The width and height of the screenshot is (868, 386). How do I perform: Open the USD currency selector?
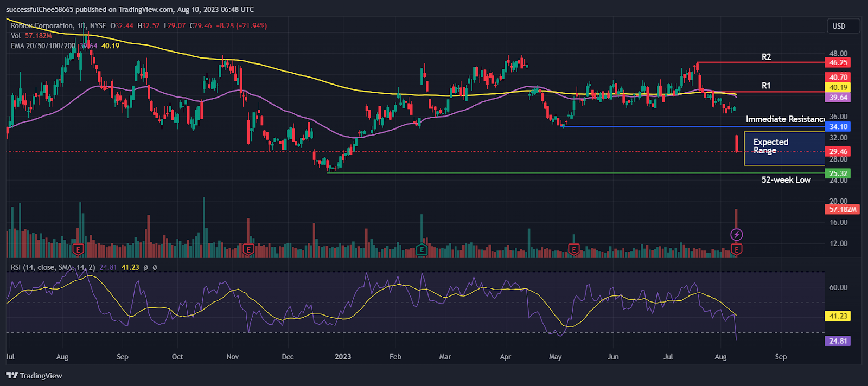(843, 26)
